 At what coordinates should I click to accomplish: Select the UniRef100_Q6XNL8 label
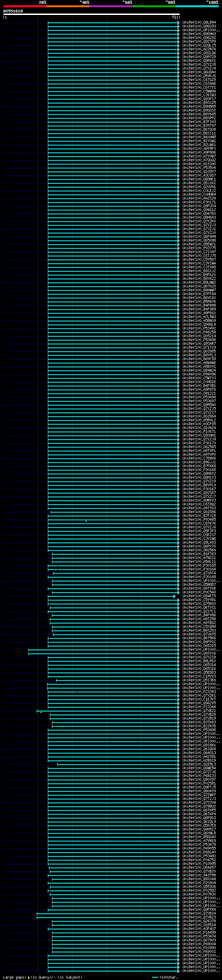click(199, 833)
